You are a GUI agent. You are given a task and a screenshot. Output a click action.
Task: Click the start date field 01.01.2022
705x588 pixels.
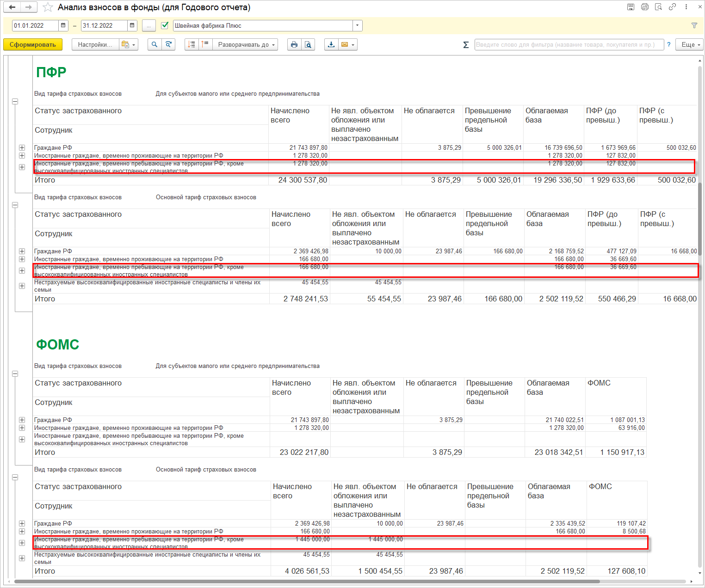pyautogui.click(x=35, y=25)
